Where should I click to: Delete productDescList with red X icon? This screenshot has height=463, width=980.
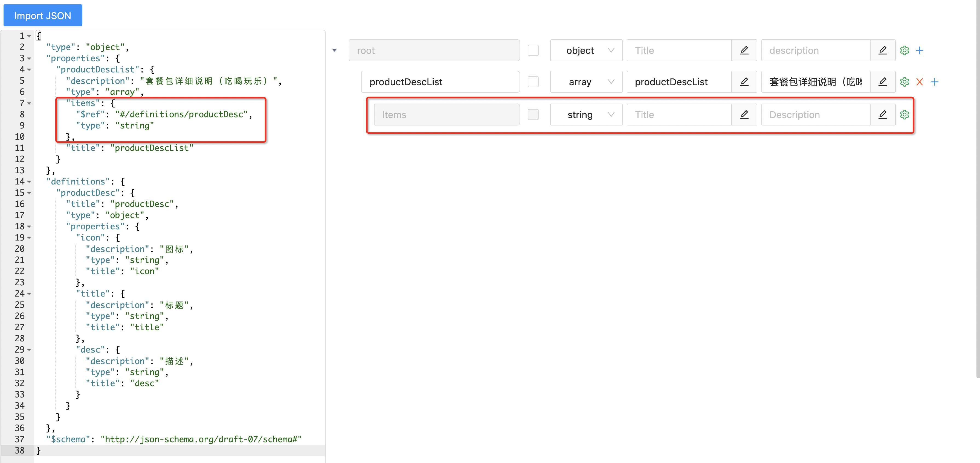[x=920, y=82]
